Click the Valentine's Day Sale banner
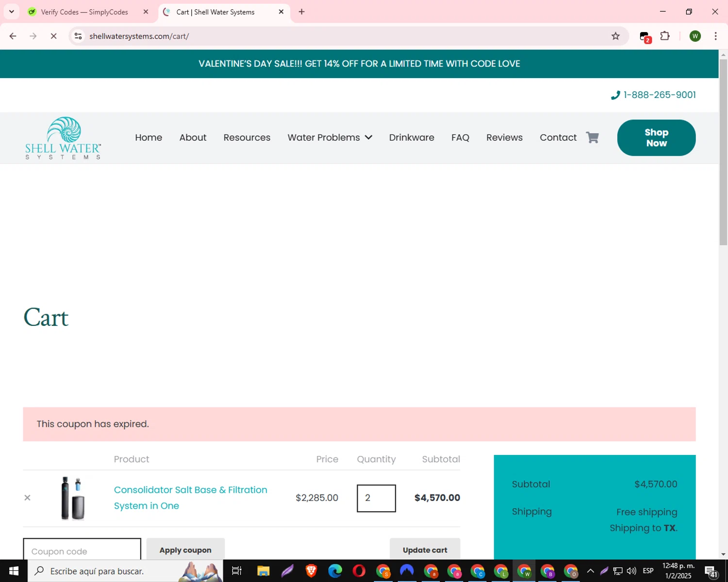The image size is (728, 582). pyautogui.click(x=359, y=64)
